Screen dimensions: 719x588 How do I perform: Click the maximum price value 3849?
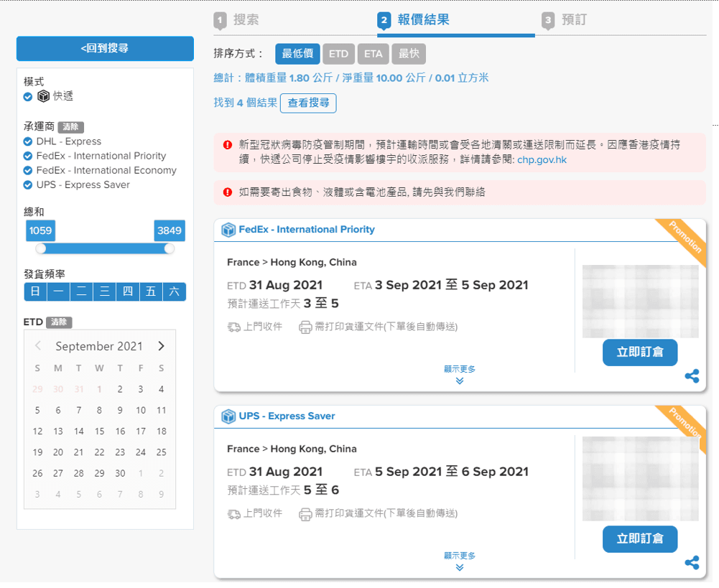(x=170, y=230)
